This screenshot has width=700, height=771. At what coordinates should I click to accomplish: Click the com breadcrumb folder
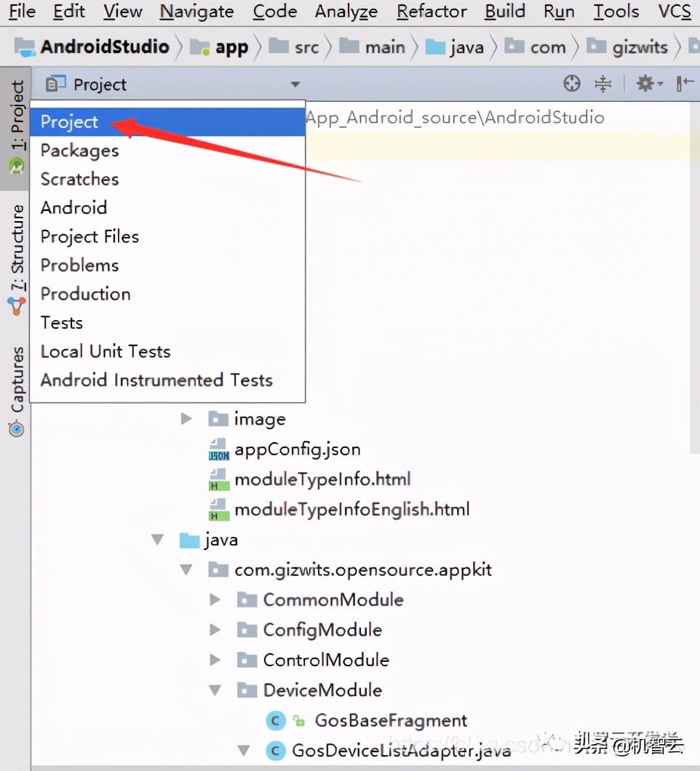pyautogui.click(x=536, y=47)
